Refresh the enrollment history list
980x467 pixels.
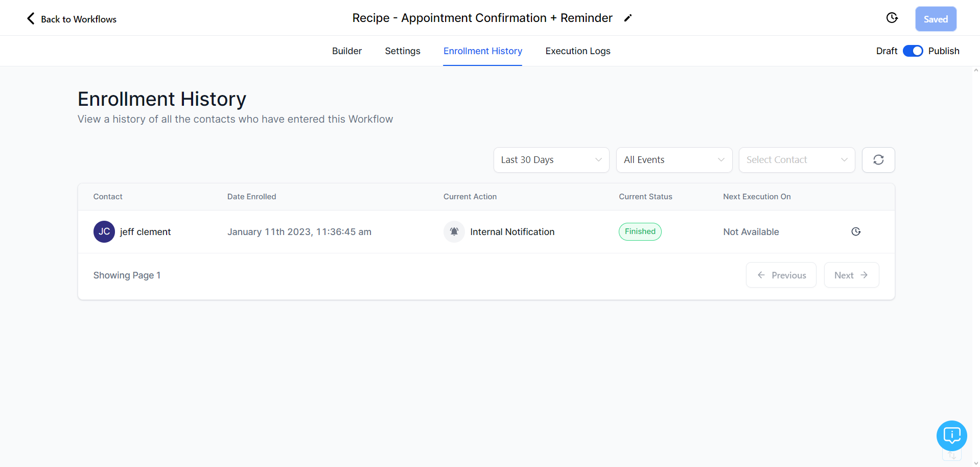(878, 160)
